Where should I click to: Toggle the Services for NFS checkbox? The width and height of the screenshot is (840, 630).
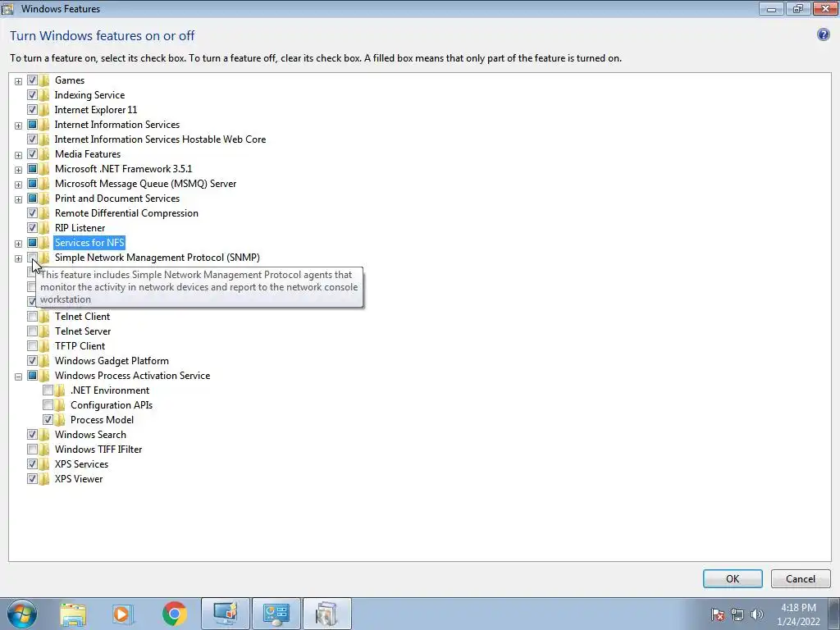pyautogui.click(x=32, y=243)
